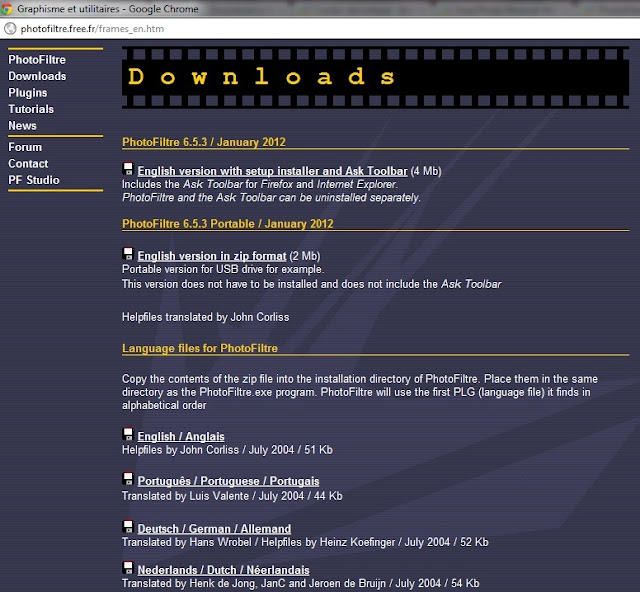Click 'Translated by Hans Wrobel' line with 52 Kb
640x592 pixels.
305,542
